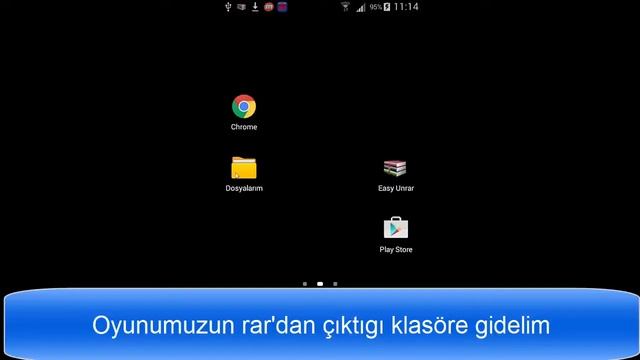The width and height of the screenshot is (640, 360).
Task: Tap the Easy Unrar label text
Action: (396, 188)
